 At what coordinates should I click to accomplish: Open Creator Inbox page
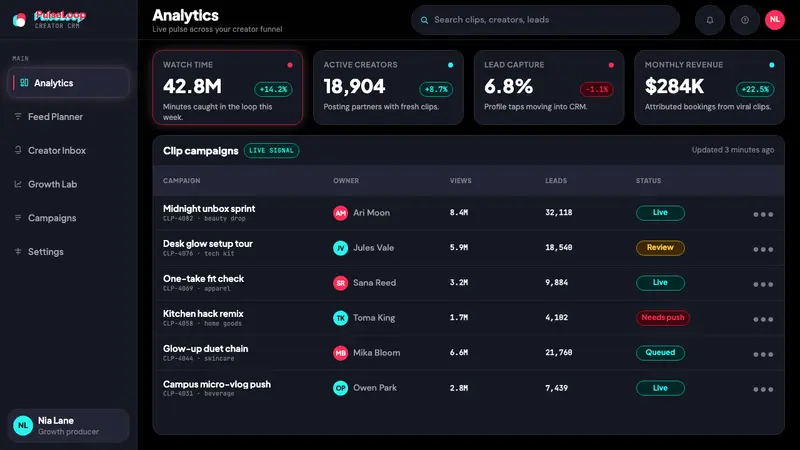click(69, 150)
